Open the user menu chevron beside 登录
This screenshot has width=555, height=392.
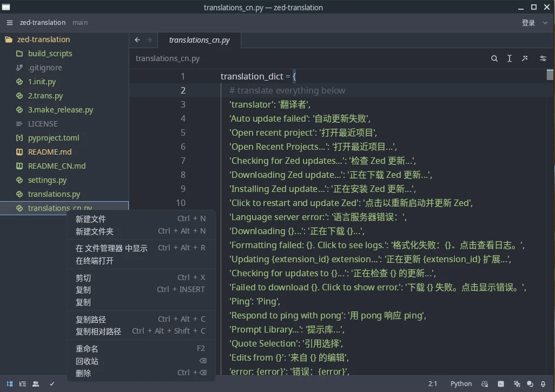click(545, 23)
